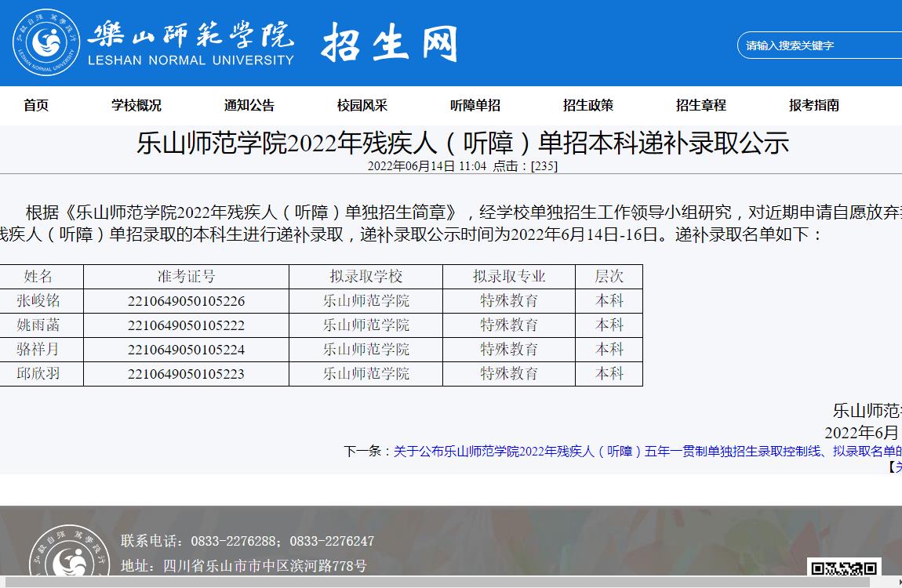Click the 点击：[235] view counter

pyautogui.click(x=526, y=166)
